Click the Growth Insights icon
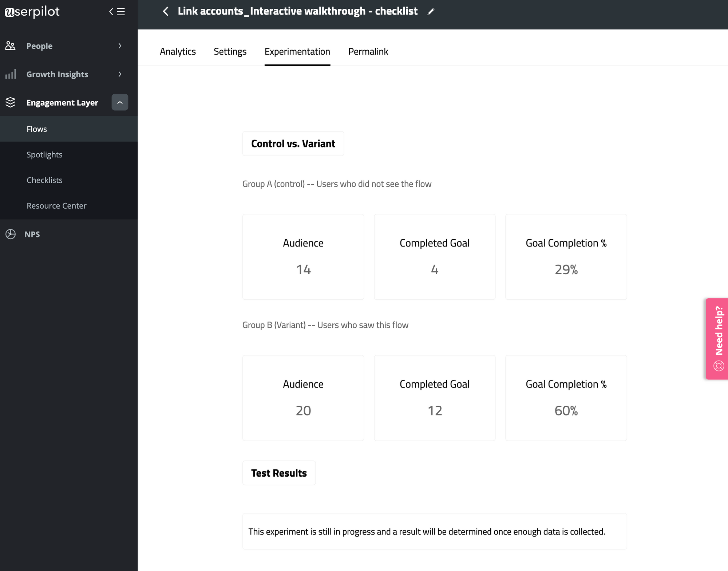Viewport: 728px width, 571px height. coord(9,74)
